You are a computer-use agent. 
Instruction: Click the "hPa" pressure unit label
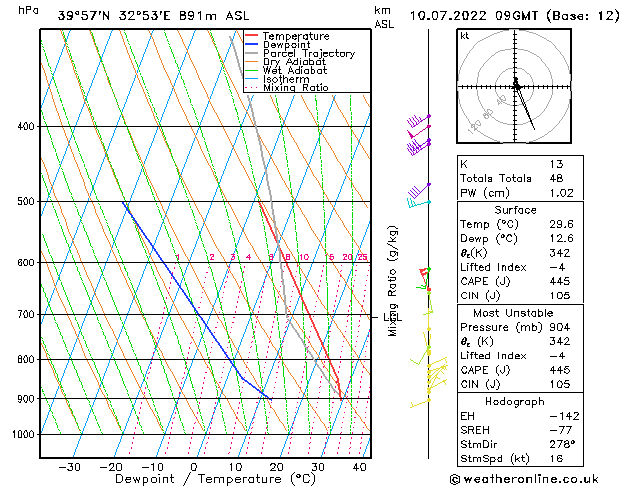point(28,10)
